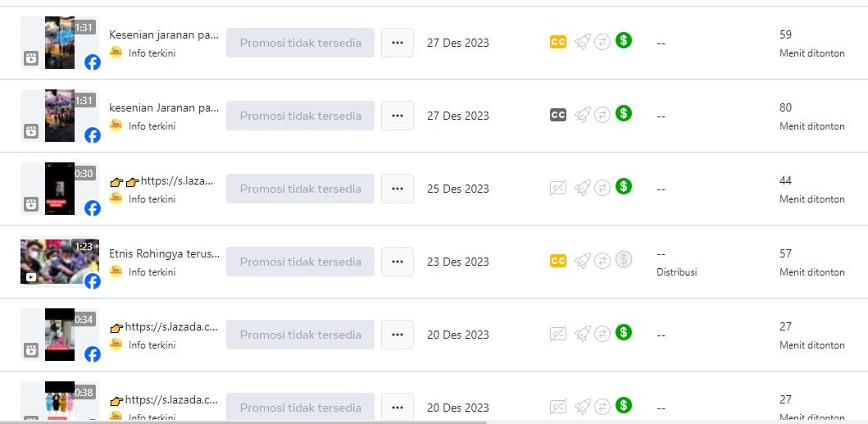Viewport: 868px width, 424px height.
Task: Click Distribusi label on Rohingya row
Action: [x=676, y=272]
